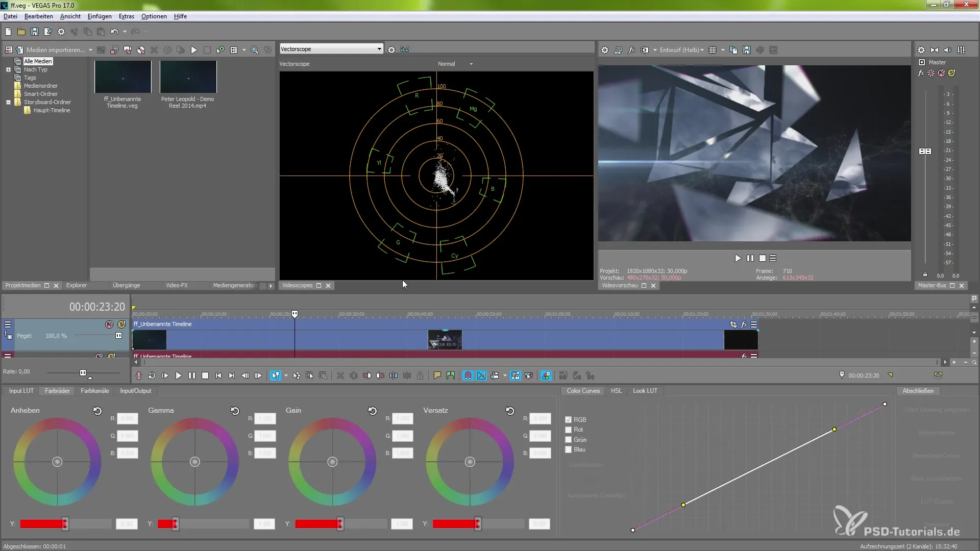Open video scopes settings gear
Image resolution: width=980 pixels, height=551 pixels.
(391, 49)
